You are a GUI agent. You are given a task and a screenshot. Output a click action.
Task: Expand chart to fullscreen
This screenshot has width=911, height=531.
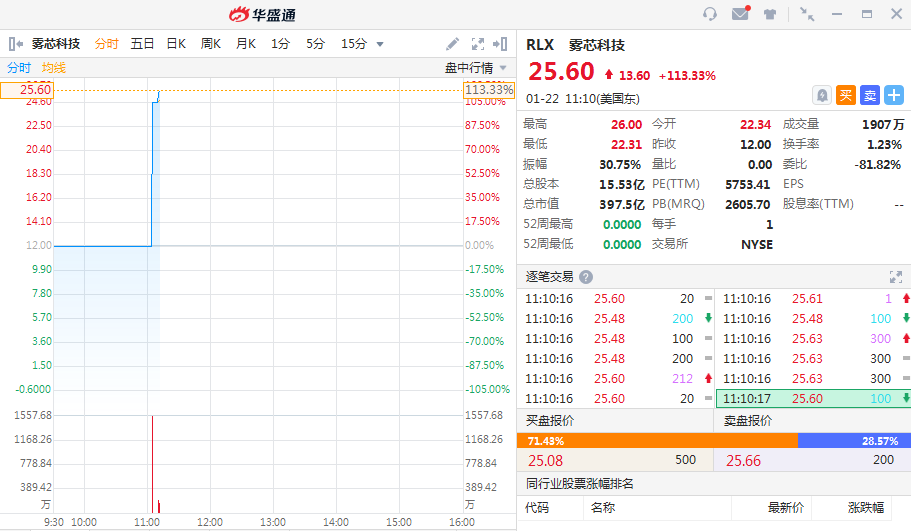pyautogui.click(x=478, y=44)
